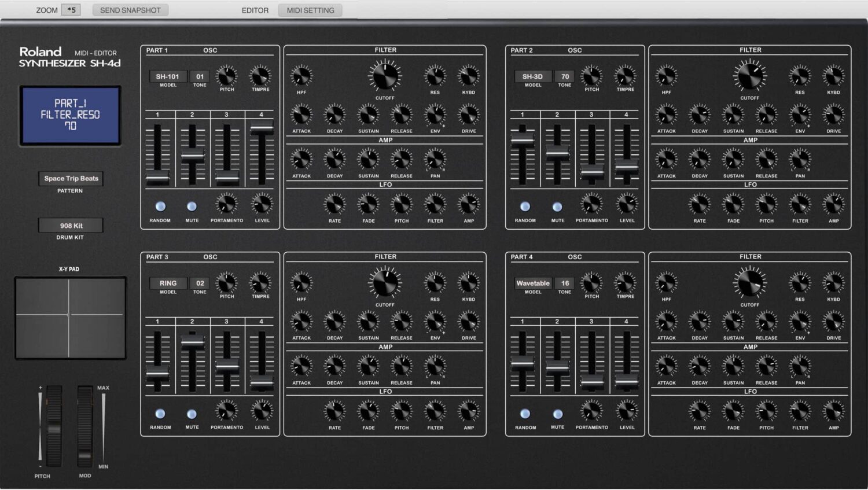Click the Part 3 filter CUTOFF knob
Image resolution: width=868 pixels, height=490 pixels.
pyautogui.click(x=385, y=283)
